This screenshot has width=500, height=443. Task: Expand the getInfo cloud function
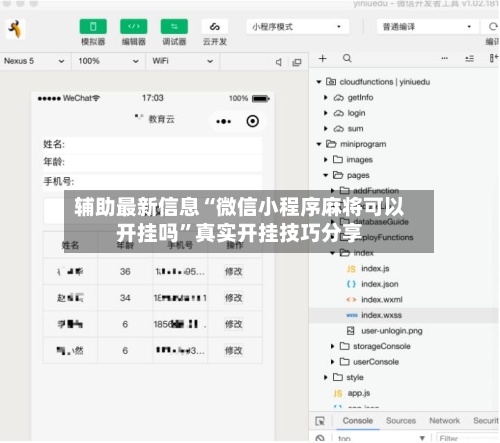(326, 98)
